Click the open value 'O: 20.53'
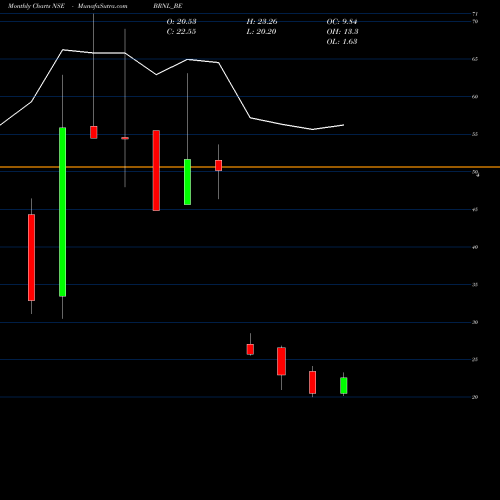 181,22
